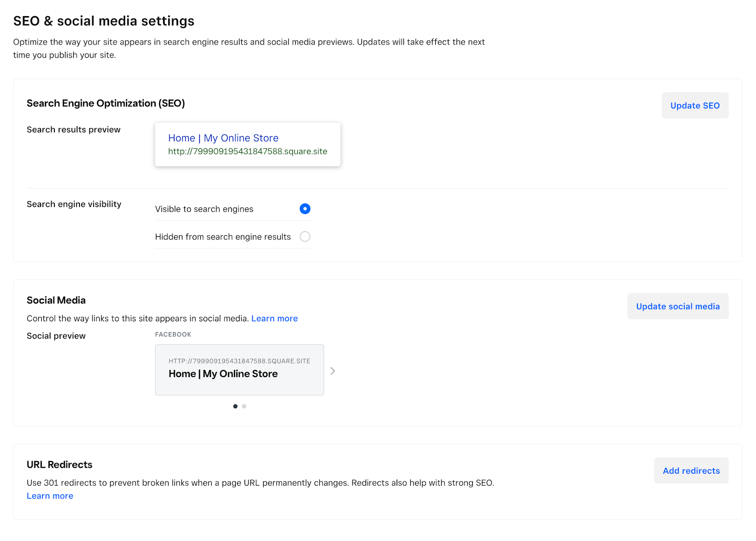Show next social preview with chevron arrow
Image resolution: width=756 pixels, height=541 pixels.
tap(333, 371)
